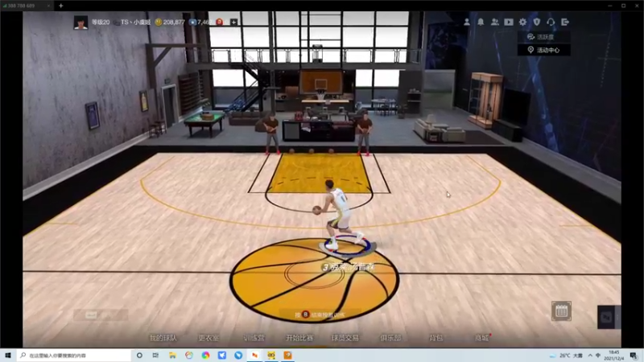Image resolution: width=644 pixels, height=362 pixels.
Task: Click the B end-shooting-practice prompt
Action: 320,315
